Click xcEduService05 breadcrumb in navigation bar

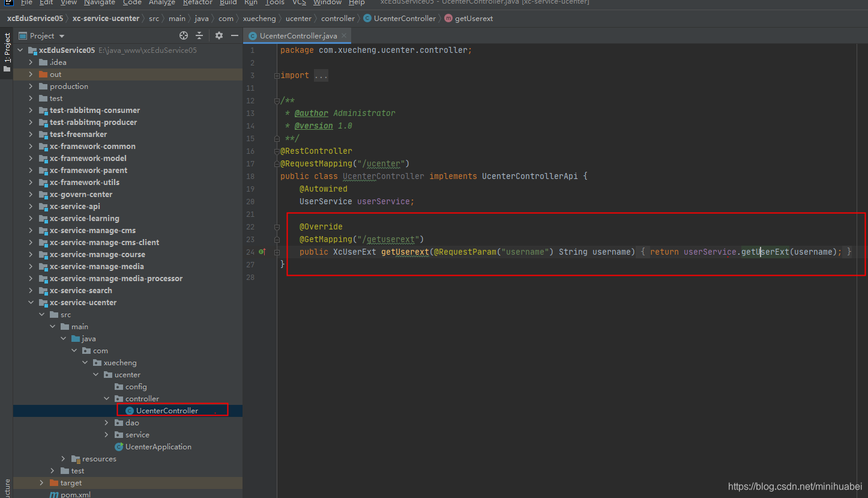35,19
